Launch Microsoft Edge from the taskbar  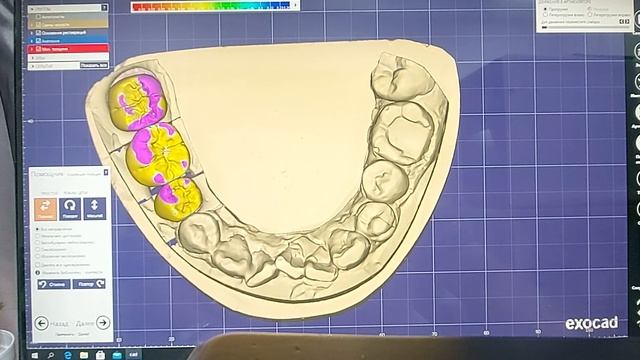(68, 355)
